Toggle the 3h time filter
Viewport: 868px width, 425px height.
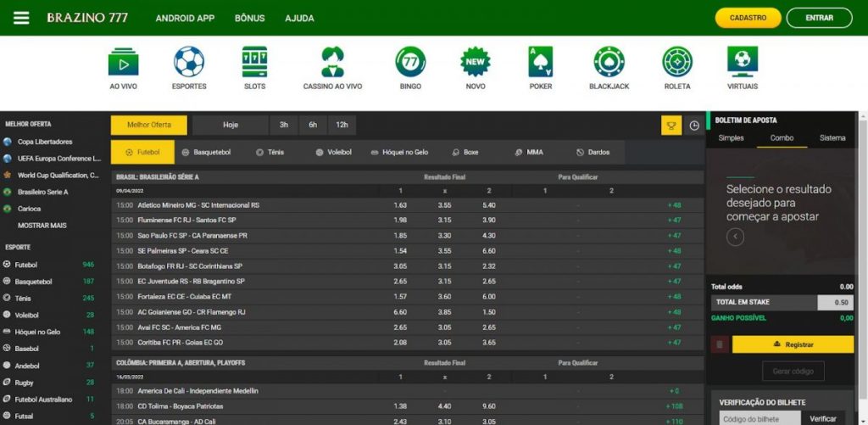pyautogui.click(x=284, y=126)
